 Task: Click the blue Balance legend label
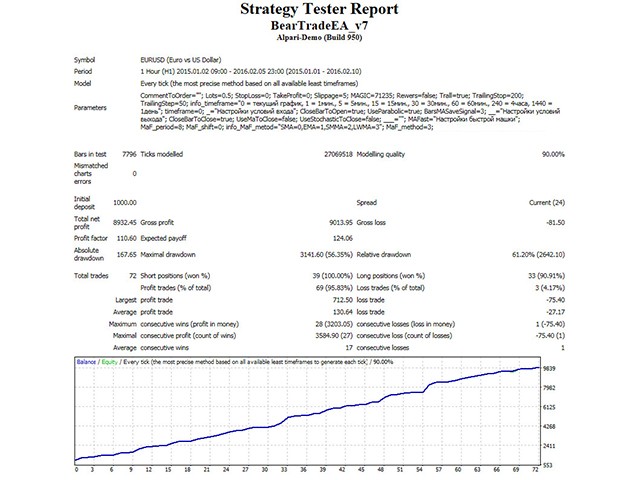click(x=86, y=362)
